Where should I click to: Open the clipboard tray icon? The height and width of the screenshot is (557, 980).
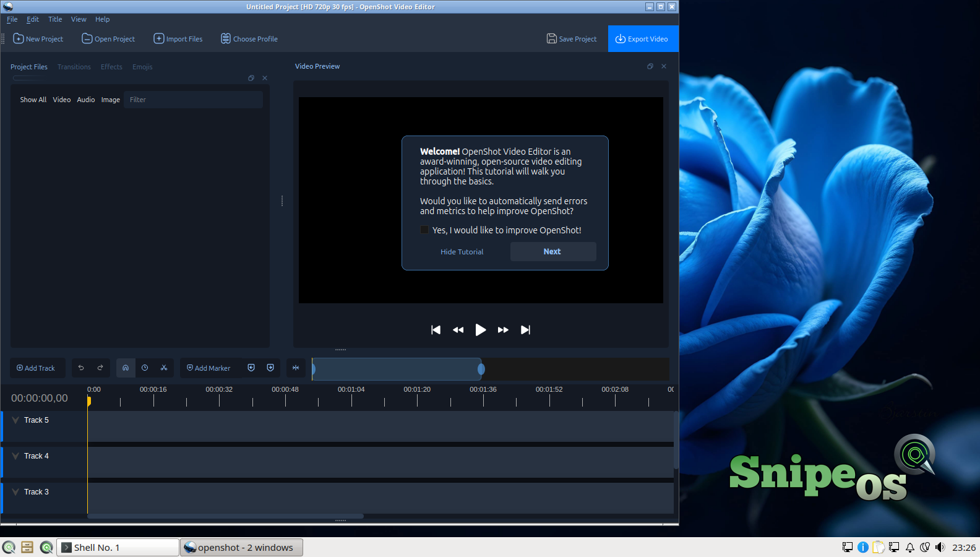879,547
